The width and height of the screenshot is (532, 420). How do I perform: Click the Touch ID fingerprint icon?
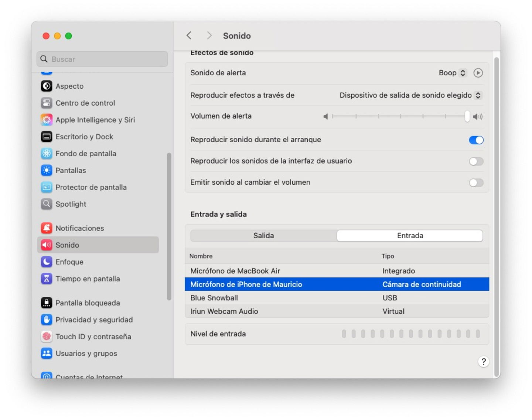click(47, 337)
